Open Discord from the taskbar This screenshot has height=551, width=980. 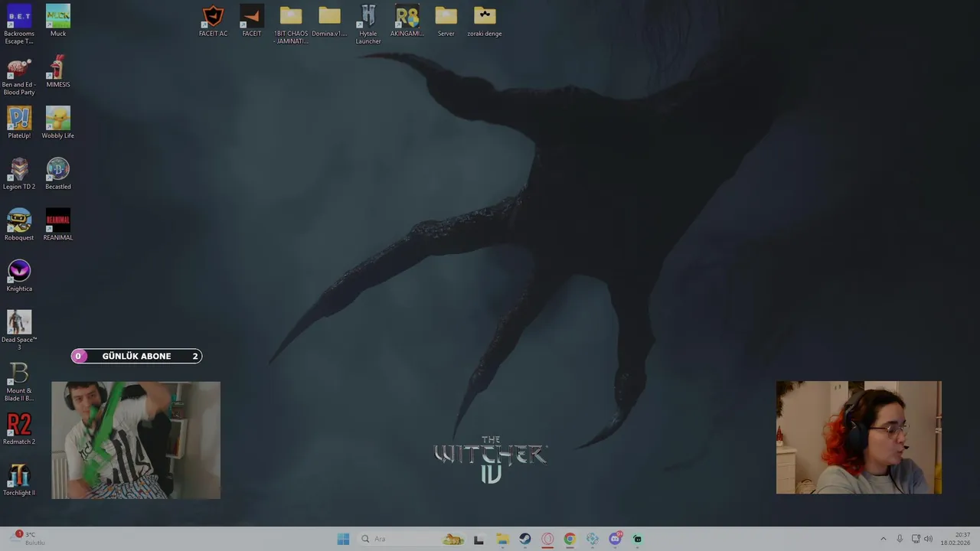(615, 539)
